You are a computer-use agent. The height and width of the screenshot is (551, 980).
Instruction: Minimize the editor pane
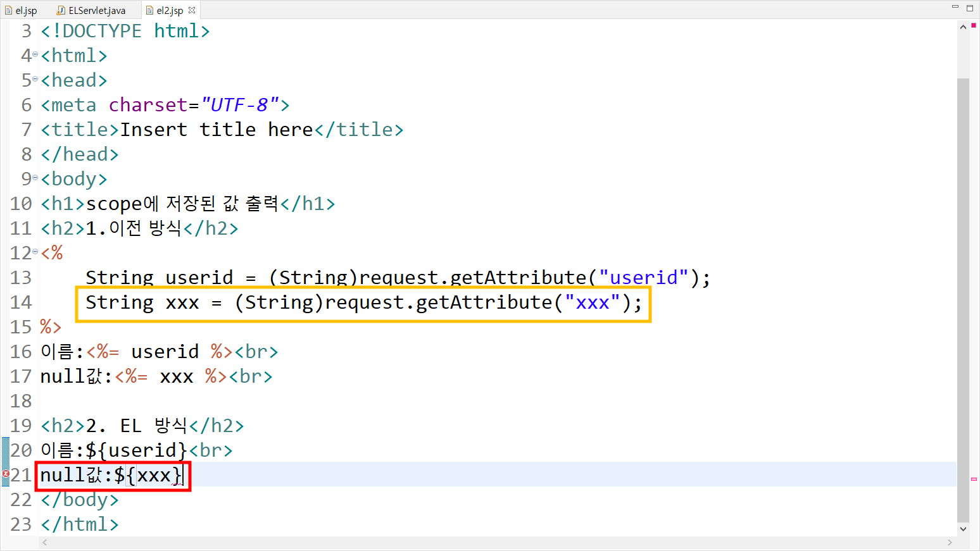click(955, 7)
